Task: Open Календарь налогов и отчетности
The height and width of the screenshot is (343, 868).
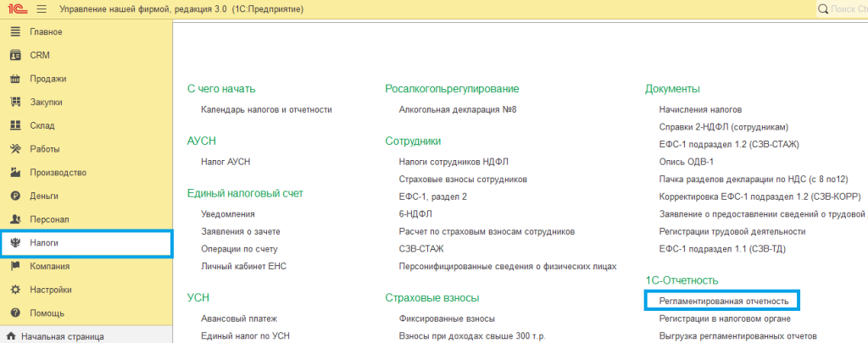Action: tap(266, 110)
